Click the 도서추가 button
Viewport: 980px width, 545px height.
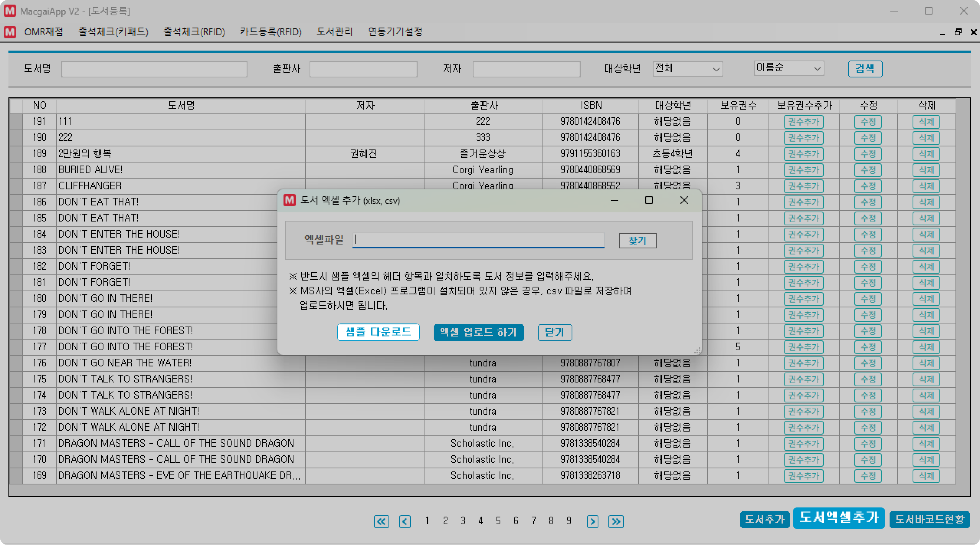pyautogui.click(x=765, y=519)
